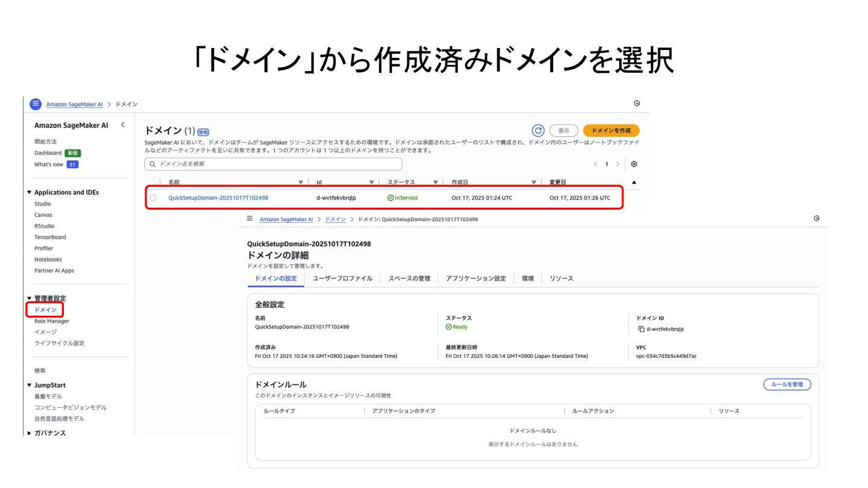868x488 pixels.
Task: Open 検索 in sidebar
Action: tap(40, 371)
